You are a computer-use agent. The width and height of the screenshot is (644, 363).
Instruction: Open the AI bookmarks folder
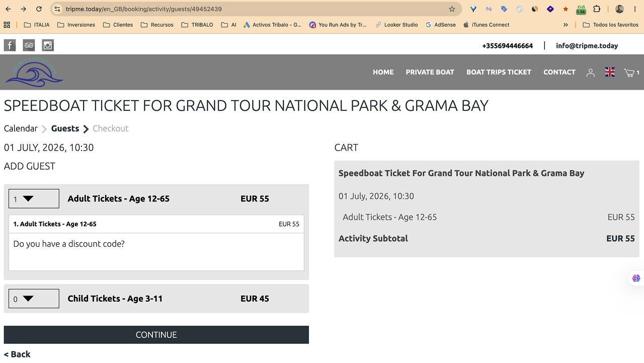point(228,25)
